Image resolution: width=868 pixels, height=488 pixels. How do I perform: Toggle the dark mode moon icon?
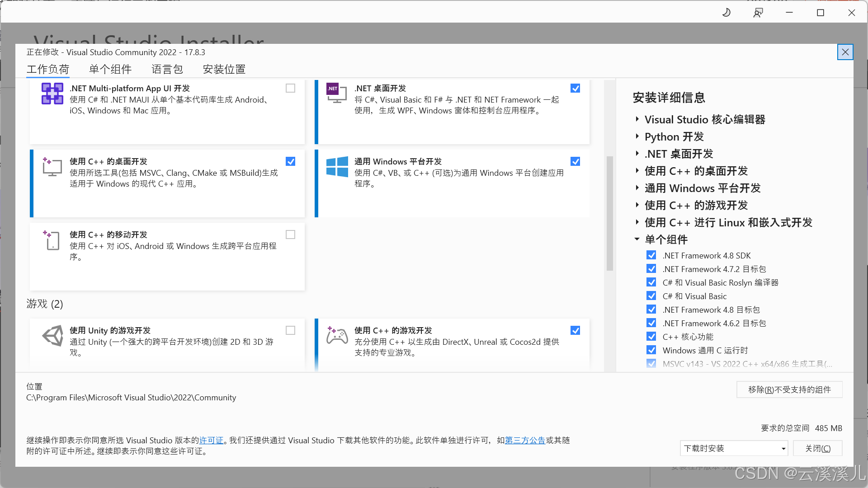[726, 13]
